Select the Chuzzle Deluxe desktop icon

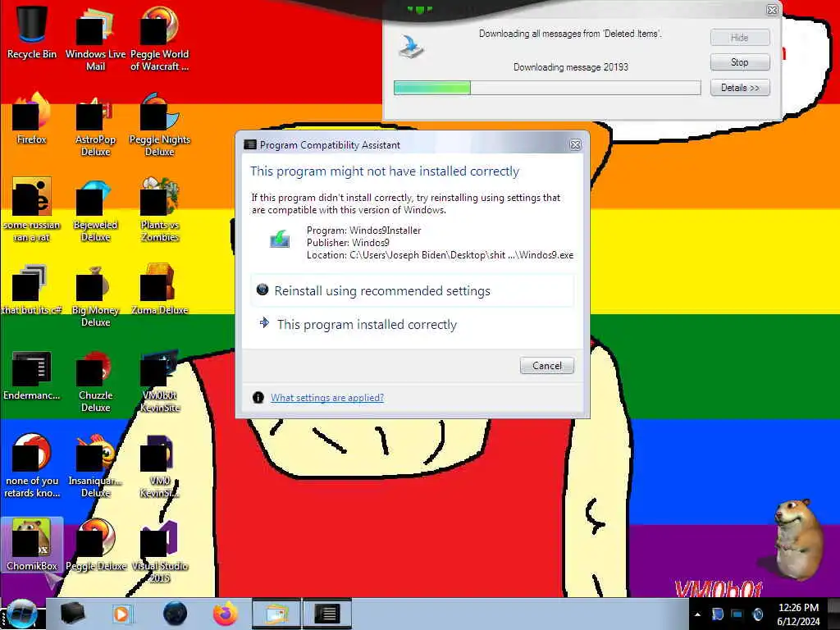95,381
